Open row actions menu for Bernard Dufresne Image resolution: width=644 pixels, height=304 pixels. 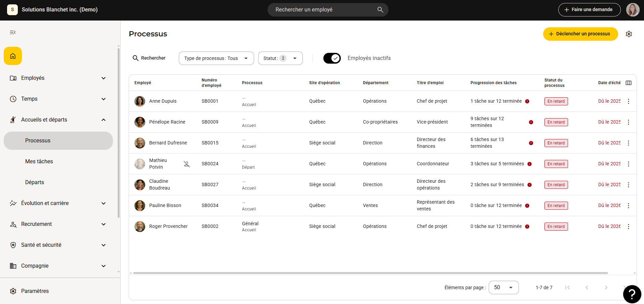pos(629,143)
